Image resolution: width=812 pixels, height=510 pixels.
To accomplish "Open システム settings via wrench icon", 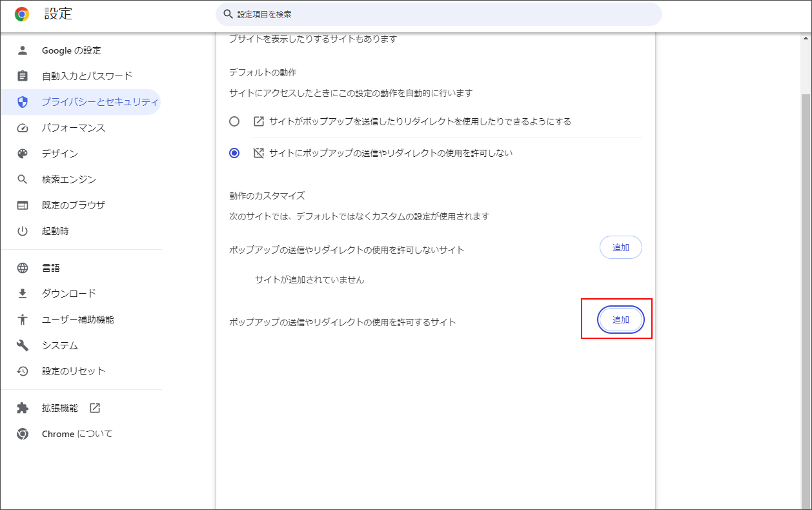I will 23,345.
